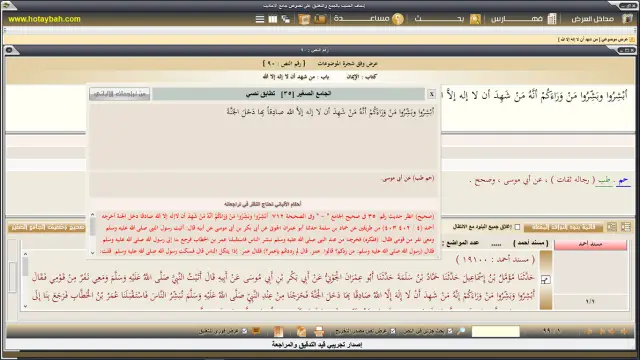Image resolution: width=640 pixels, height=360 pixels.
Task: Click the قائمة بنود المرافد المختلفة button
Action: 563,227
